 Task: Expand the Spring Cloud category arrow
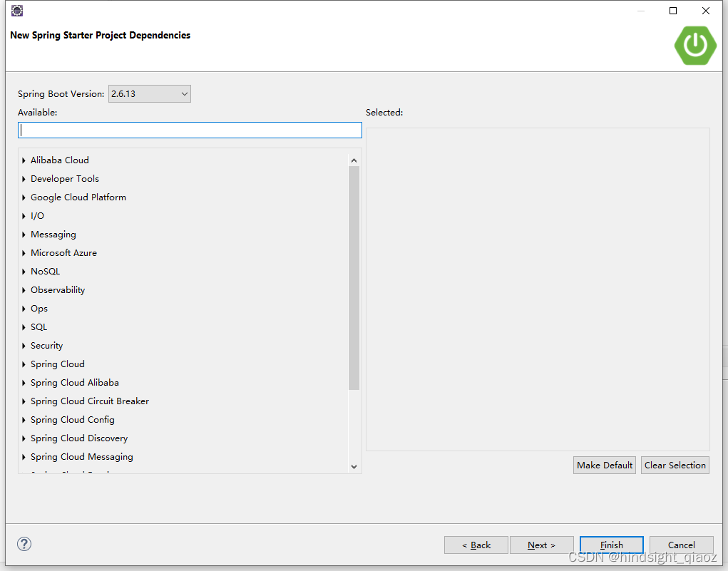click(x=24, y=364)
